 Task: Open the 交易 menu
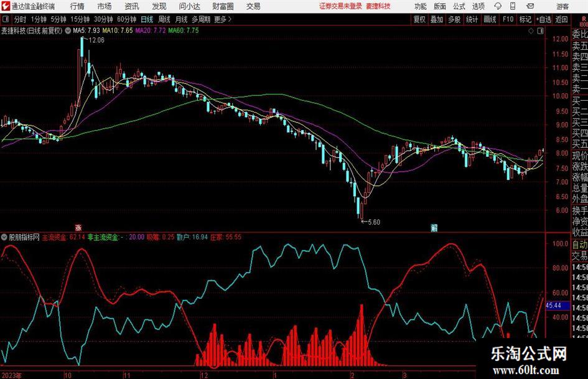(x=253, y=6)
